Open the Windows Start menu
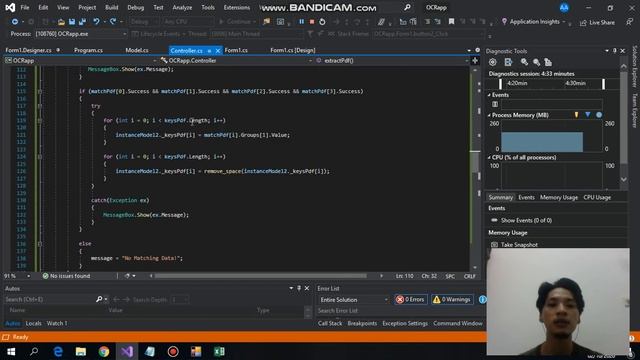640x360 pixels. pyautogui.click(x=11, y=351)
